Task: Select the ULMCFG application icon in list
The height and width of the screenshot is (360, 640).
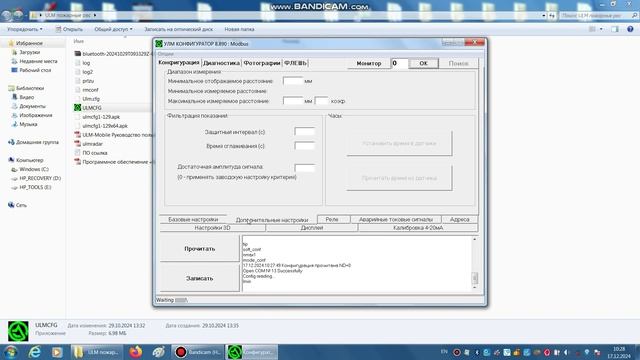Action: point(78,108)
